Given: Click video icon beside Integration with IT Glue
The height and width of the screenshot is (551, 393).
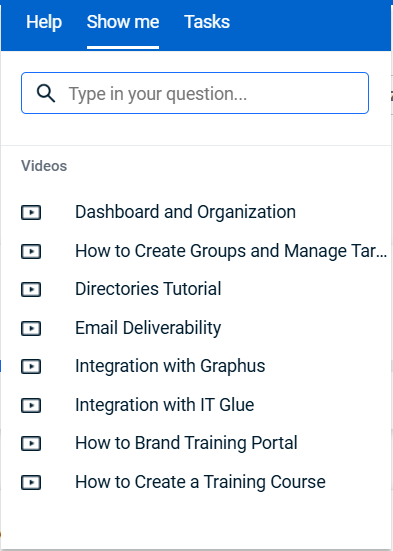Looking at the screenshot, I should tap(31, 405).
